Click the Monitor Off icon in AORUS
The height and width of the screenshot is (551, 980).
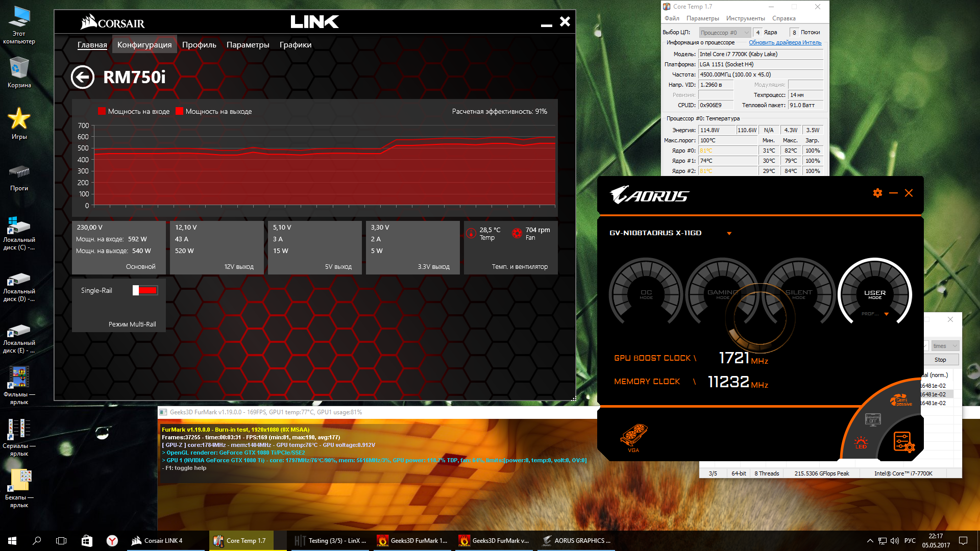click(x=872, y=420)
